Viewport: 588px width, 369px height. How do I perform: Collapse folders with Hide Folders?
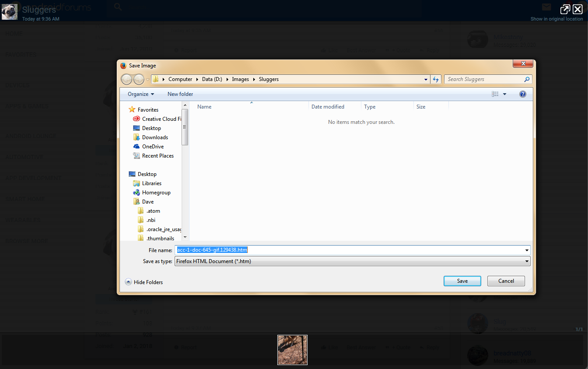144,282
